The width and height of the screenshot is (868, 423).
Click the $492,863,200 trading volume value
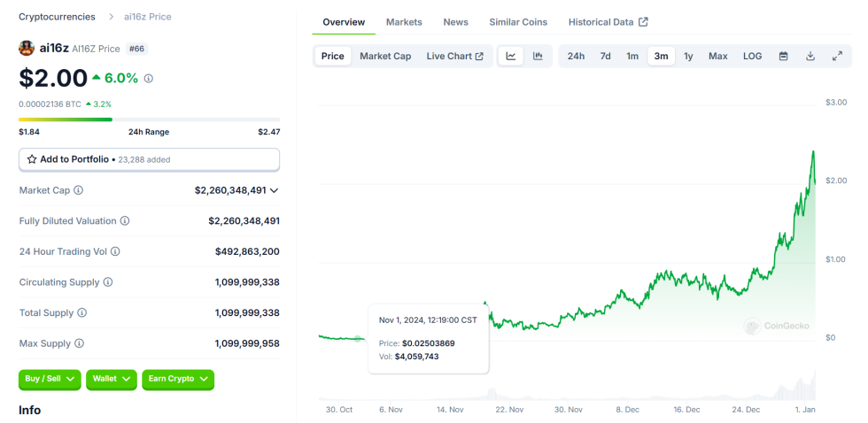pos(247,251)
